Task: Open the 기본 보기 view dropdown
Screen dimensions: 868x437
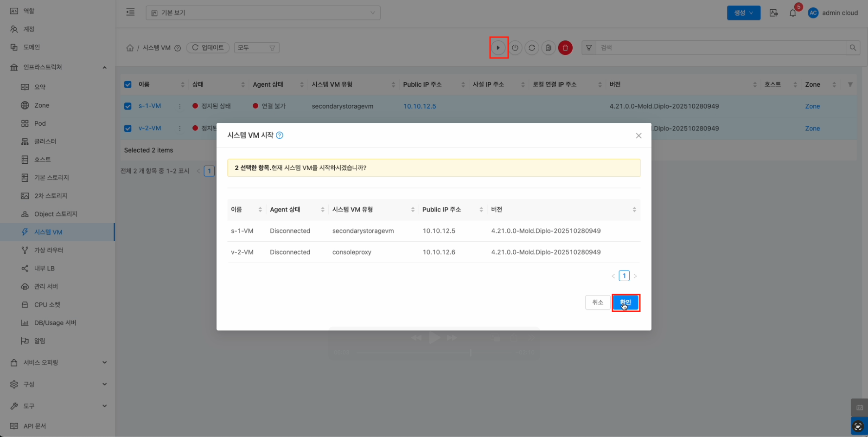Action: [263, 13]
